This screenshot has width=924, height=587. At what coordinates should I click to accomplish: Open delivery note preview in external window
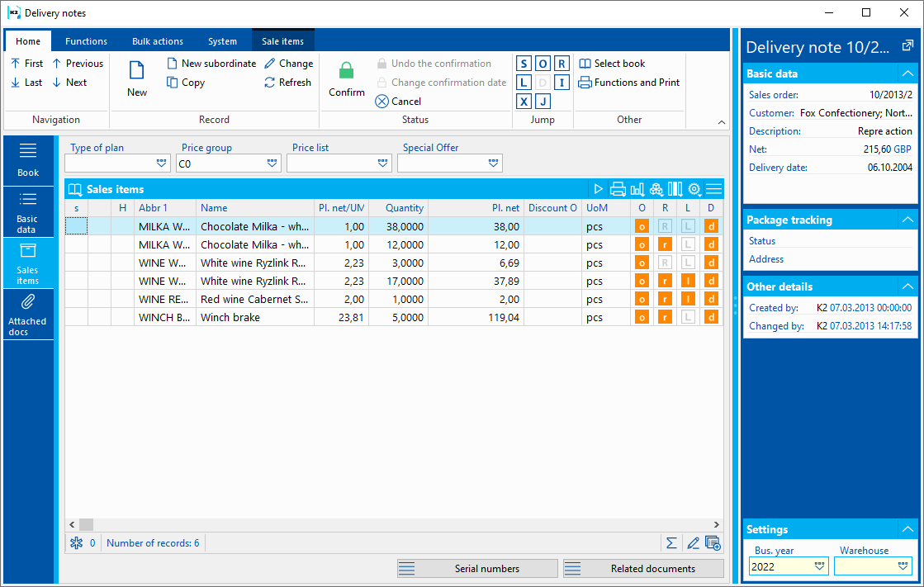[907, 46]
